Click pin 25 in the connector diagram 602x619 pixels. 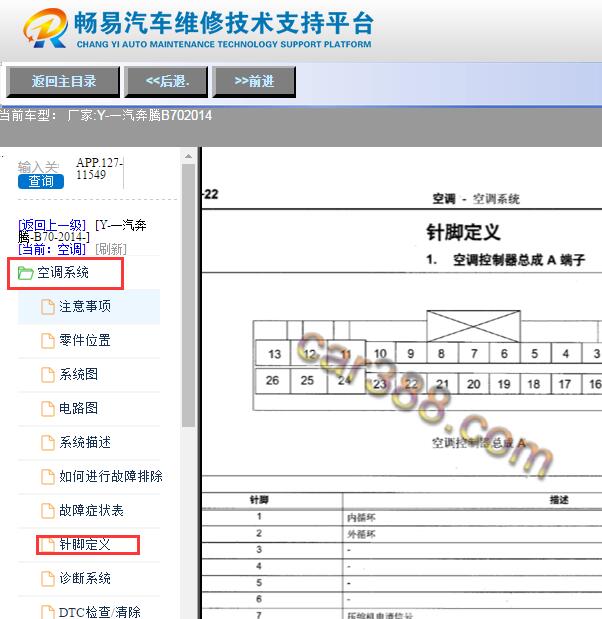(x=307, y=381)
